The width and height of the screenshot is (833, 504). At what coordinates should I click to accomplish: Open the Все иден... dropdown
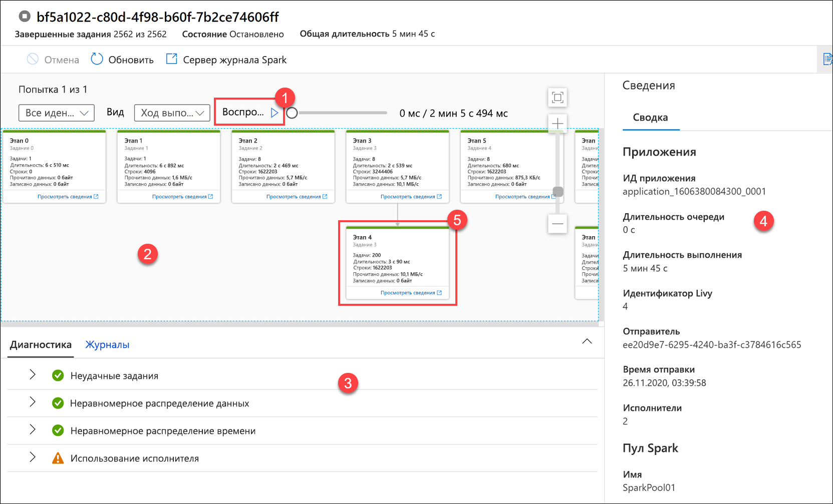coord(57,113)
